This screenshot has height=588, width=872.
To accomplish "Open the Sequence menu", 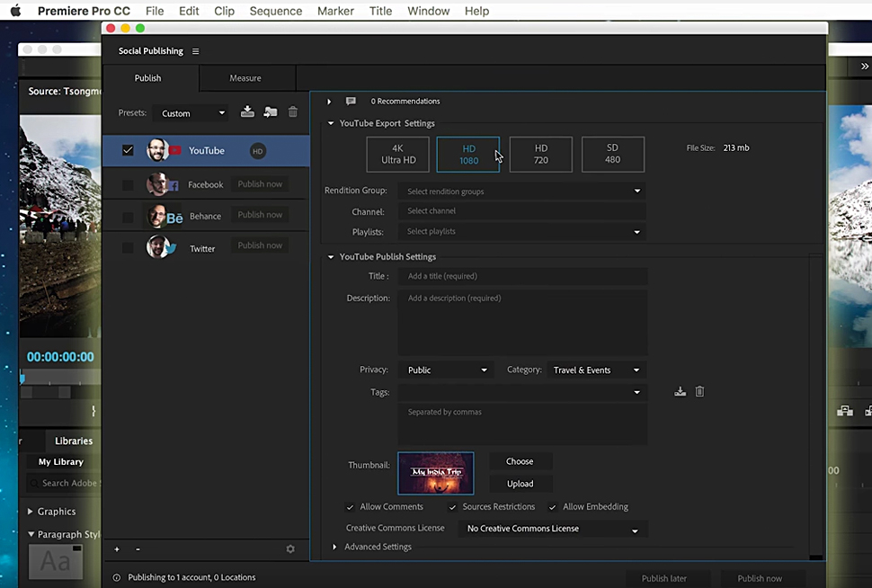I will (x=276, y=11).
